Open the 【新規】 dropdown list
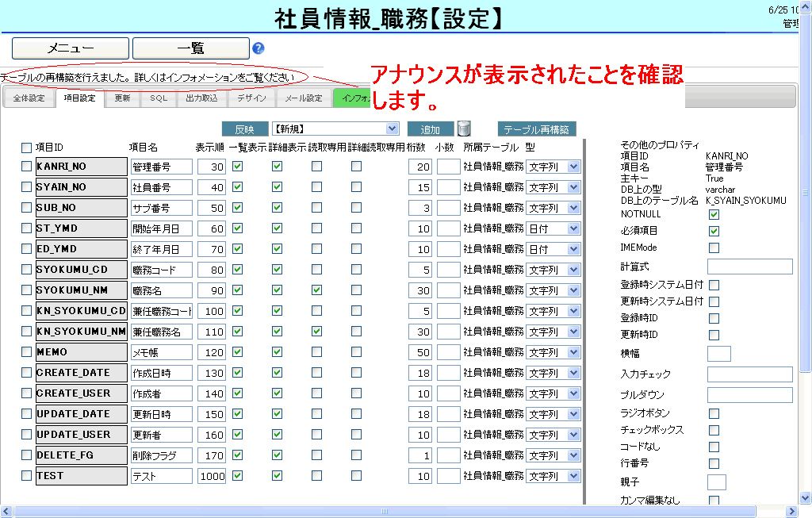Viewport: 812px width, 518px height. pos(335,129)
